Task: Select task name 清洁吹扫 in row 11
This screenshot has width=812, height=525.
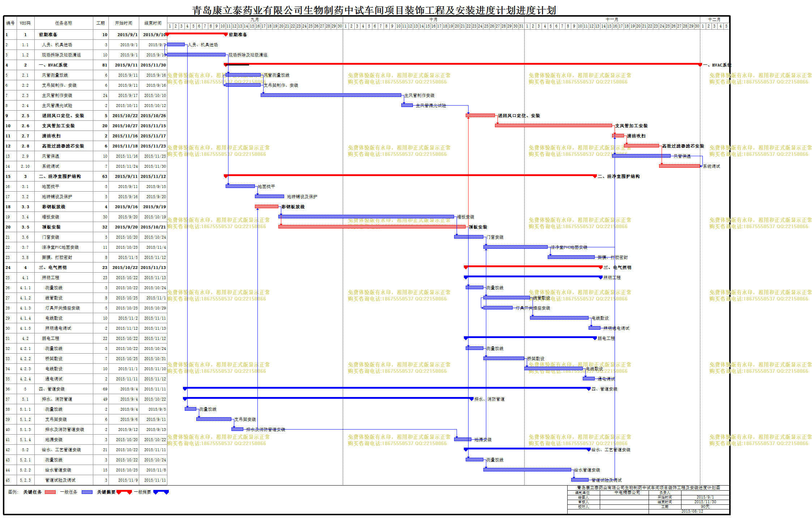Action: click(51, 136)
